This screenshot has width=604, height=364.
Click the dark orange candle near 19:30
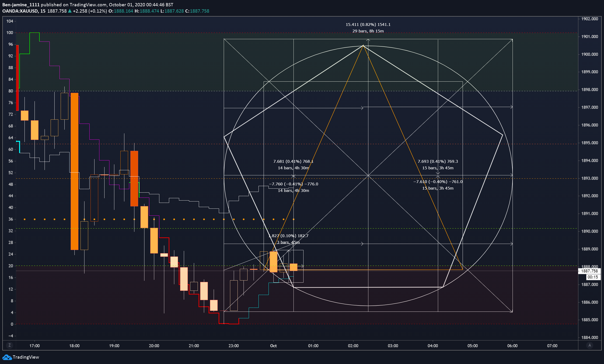click(x=134, y=179)
